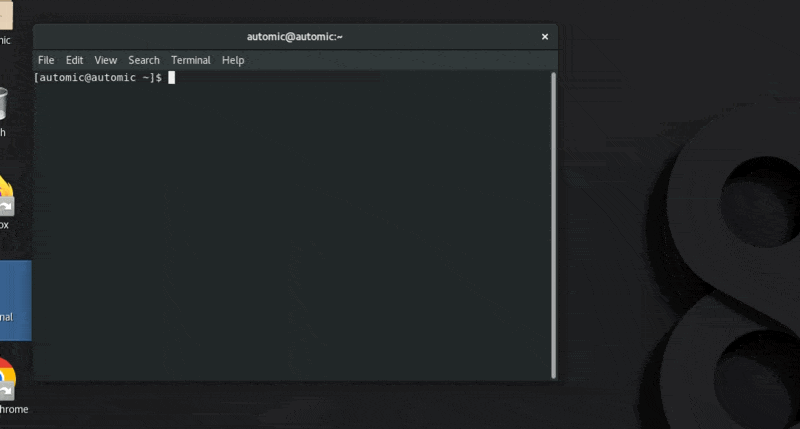
Task: Open the Help menu
Action: click(x=233, y=60)
